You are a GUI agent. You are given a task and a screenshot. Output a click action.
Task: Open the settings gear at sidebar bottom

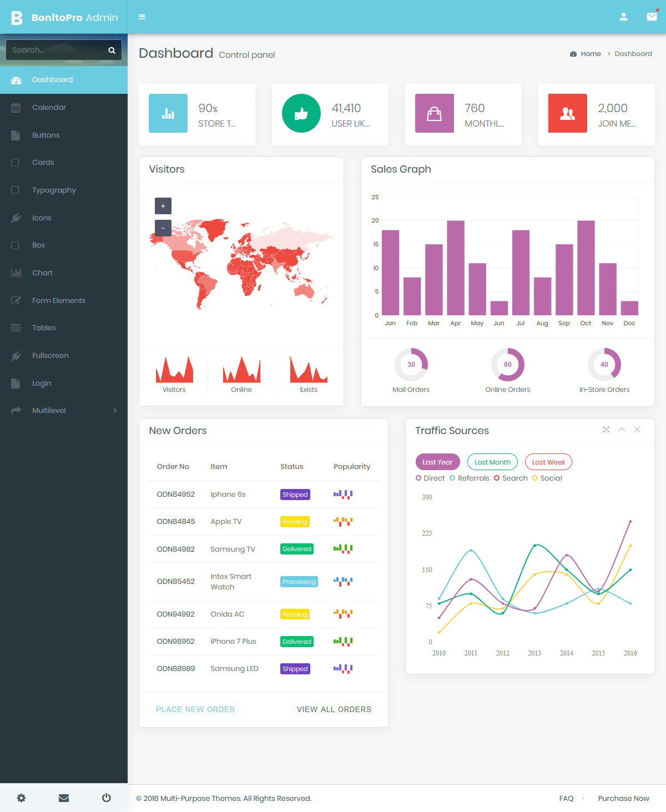21,798
